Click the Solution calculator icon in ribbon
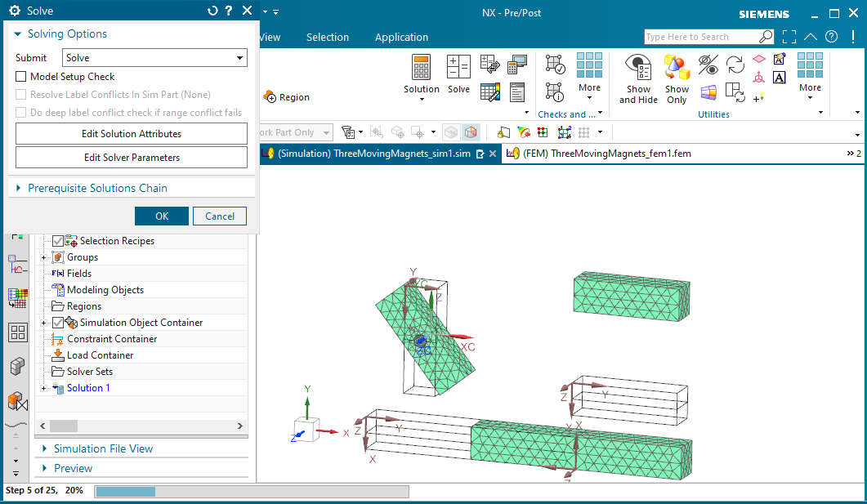 [x=421, y=69]
